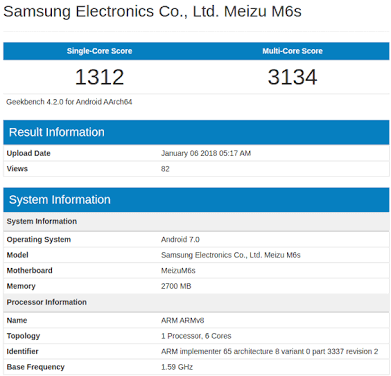
Task: Click the Topology label
Action: (x=23, y=336)
